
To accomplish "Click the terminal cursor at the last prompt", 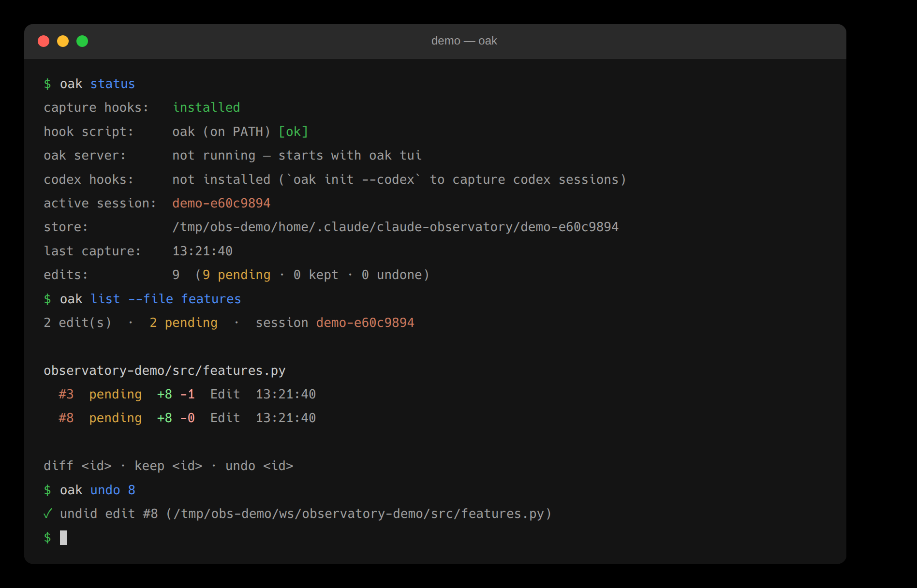I will tap(63, 538).
